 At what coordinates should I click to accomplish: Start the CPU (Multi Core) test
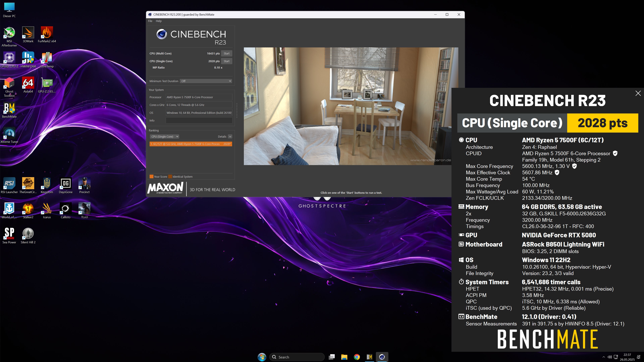click(227, 53)
